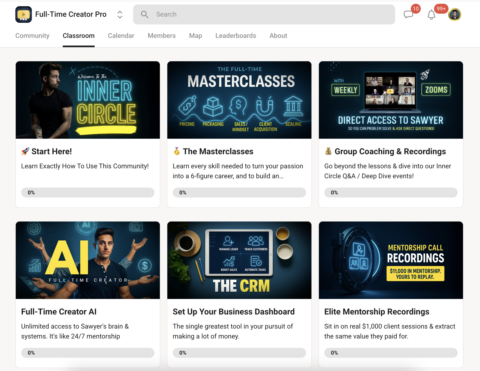Viewport: 480px width, 371px height.
Task: Click Set Up Your Business Dashboard title
Action: tap(234, 312)
